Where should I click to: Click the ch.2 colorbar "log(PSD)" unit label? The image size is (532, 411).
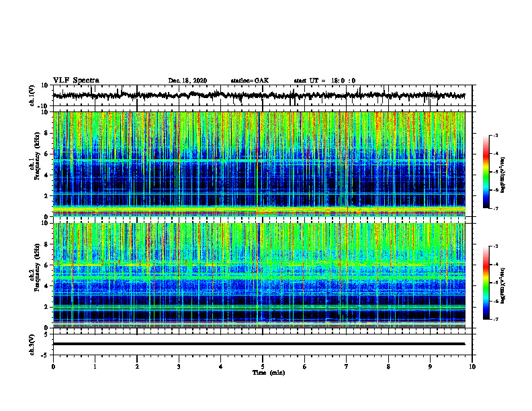[503, 285]
